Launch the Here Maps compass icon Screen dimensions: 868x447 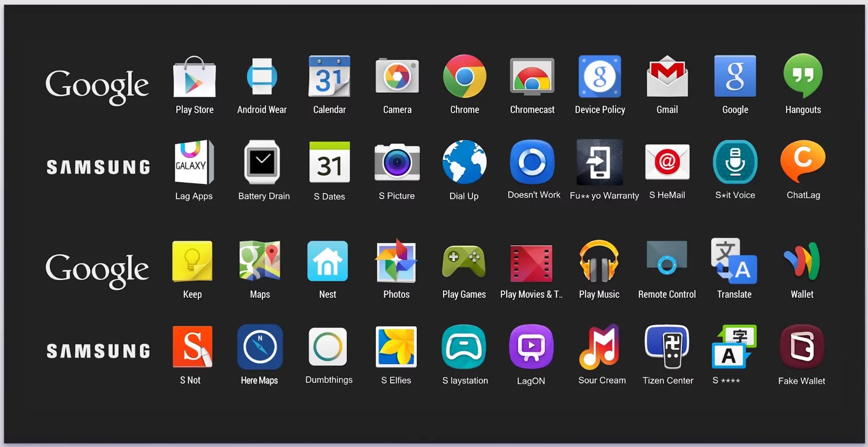click(260, 346)
